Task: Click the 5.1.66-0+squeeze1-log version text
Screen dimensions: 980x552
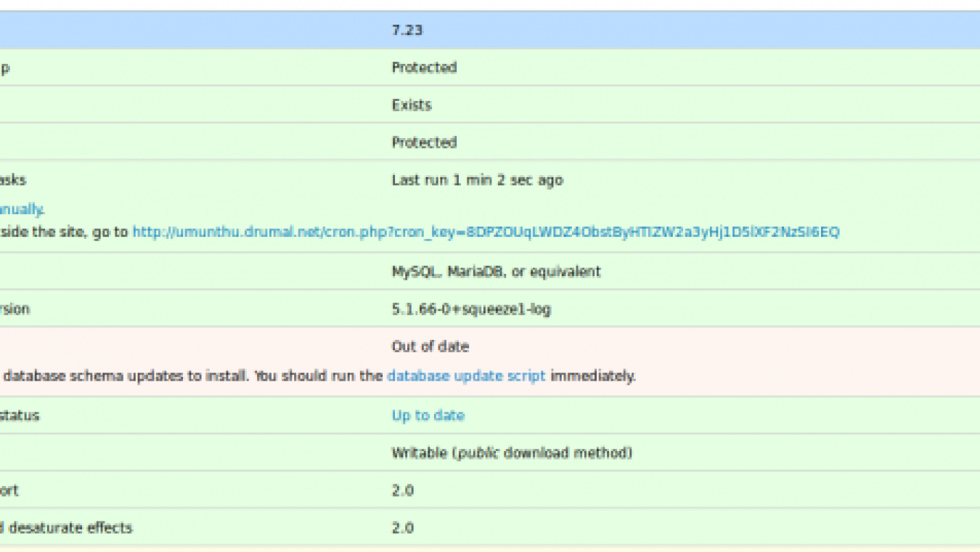Action: (470, 309)
